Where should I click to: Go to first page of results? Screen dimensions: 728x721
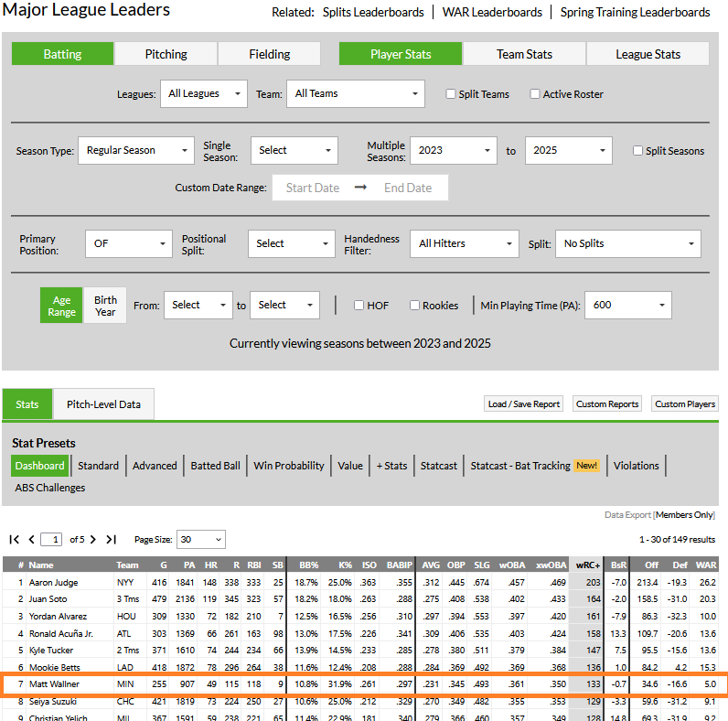coord(15,540)
